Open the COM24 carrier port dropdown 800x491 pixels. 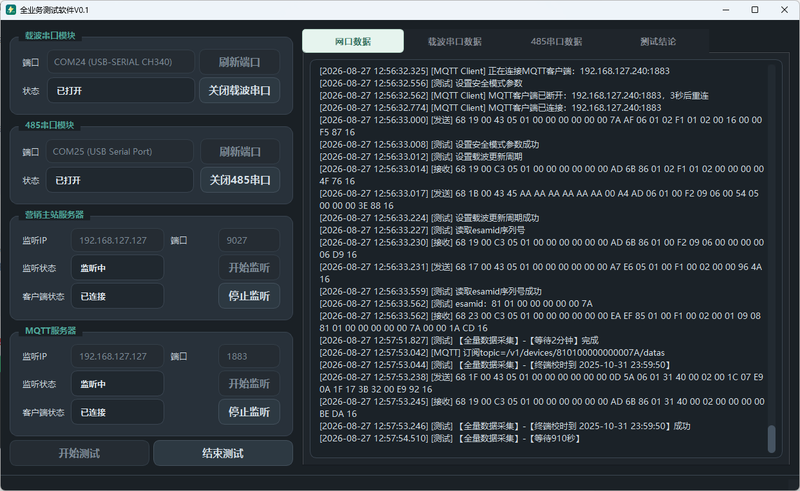click(121, 62)
